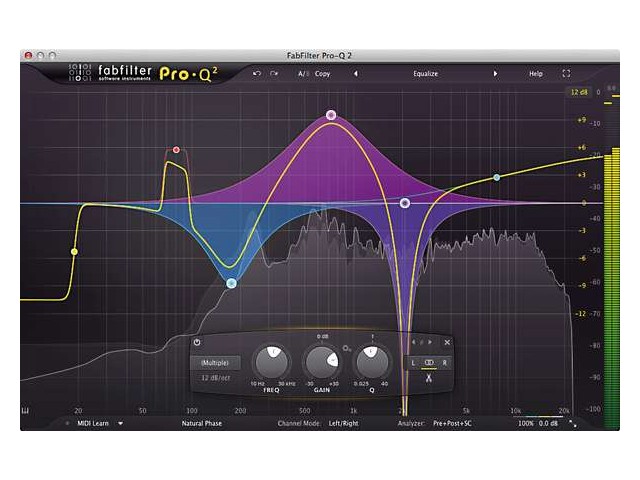Select the blue high-shelf band node near 10k
Screen dimensions: 640x480
[497, 178]
